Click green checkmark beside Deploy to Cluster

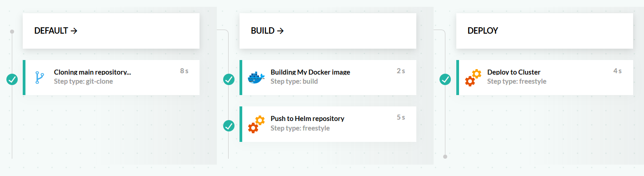click(445, 80)
